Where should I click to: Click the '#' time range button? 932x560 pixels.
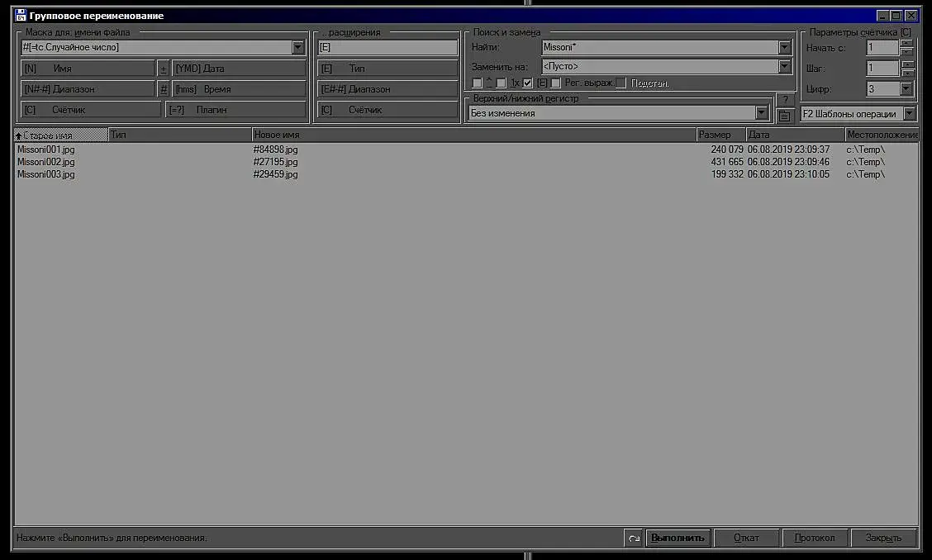[164, 89]
